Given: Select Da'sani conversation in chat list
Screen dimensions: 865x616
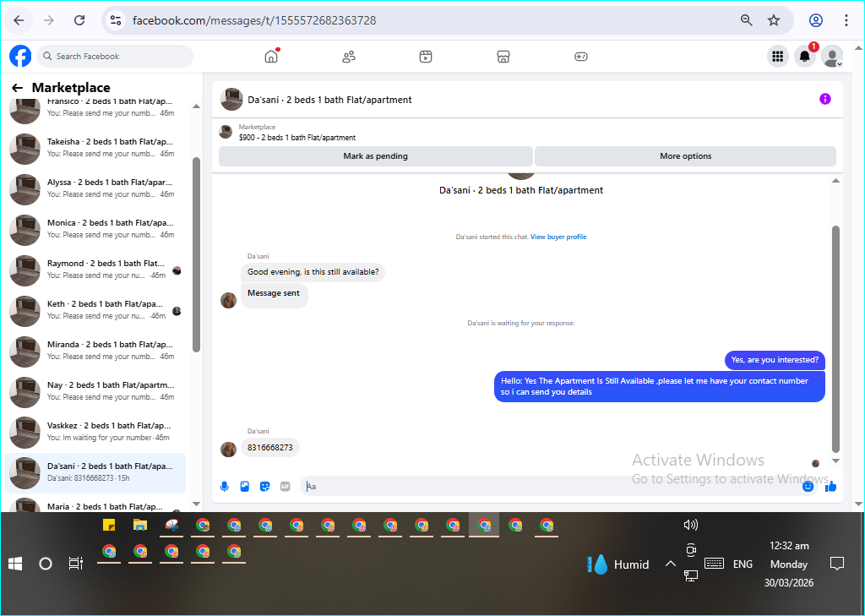Looking at the screenshot, I should pyautogui.click(x=95, y=472).
